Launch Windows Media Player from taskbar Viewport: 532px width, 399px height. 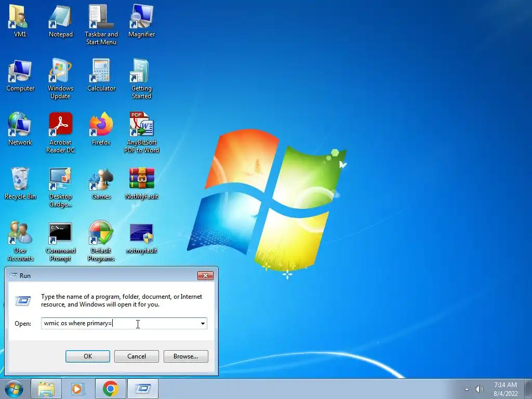[x=78, y=389]
